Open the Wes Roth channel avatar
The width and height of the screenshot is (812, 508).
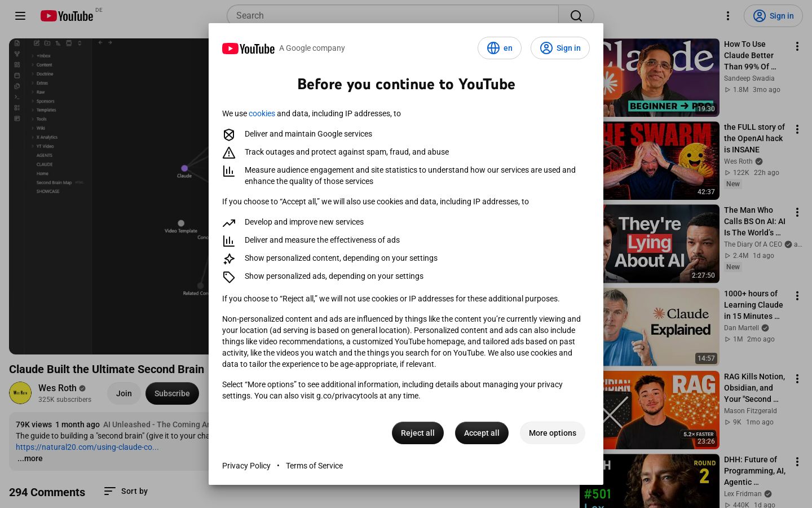20,393
